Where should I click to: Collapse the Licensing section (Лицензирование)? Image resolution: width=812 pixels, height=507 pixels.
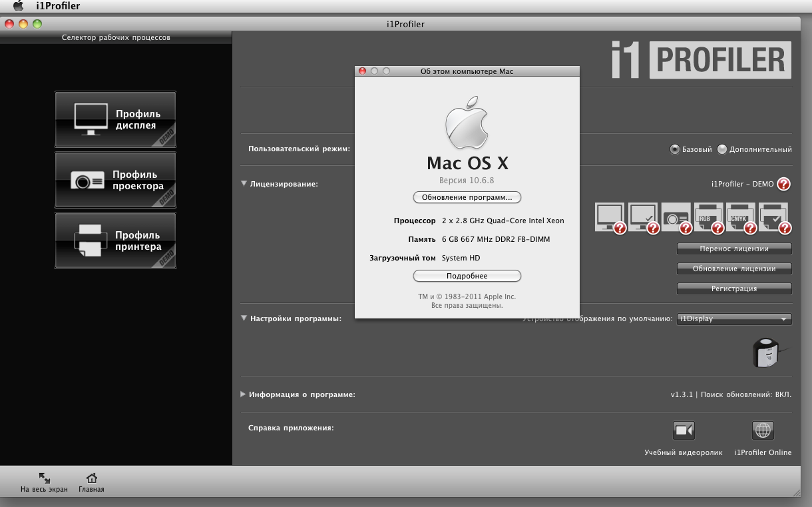click(x=244, y=183)
